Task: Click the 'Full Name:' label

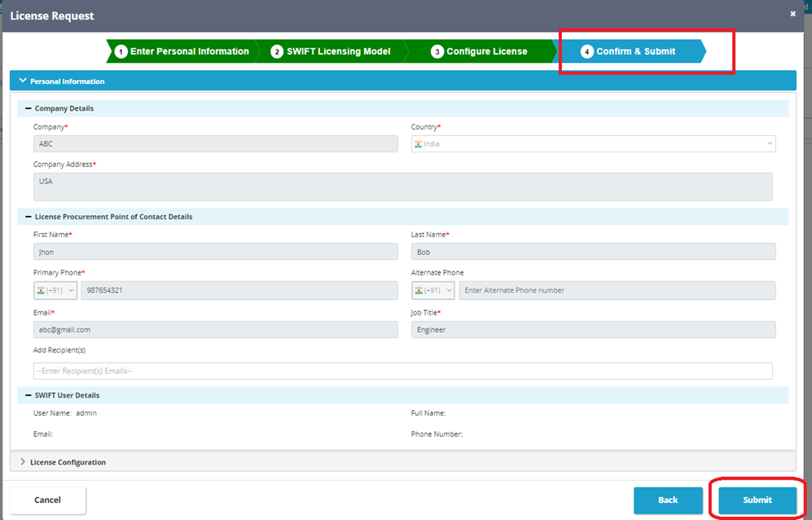Action: 428,413
